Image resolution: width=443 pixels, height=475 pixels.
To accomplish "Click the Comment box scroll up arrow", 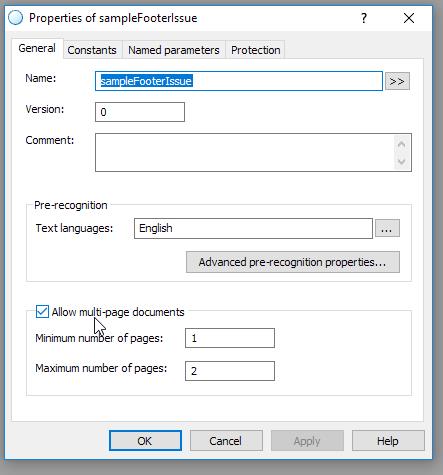I will coord(402,144).
